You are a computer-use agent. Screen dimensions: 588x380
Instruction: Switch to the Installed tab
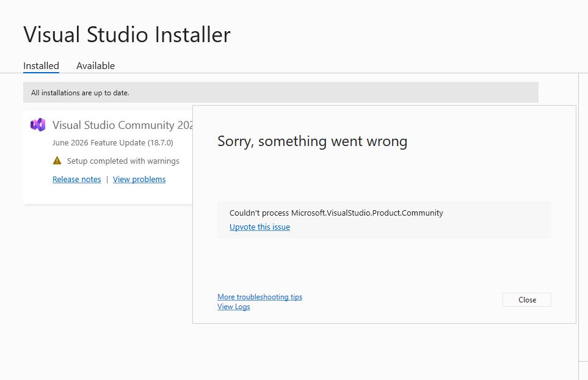[42, 65]
